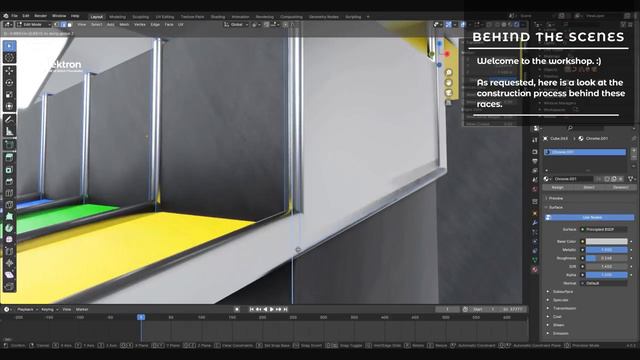This screenshot has width=640, height=360.
Task: Click the timeline playhead frame marker
Action: tap(141, 317)
